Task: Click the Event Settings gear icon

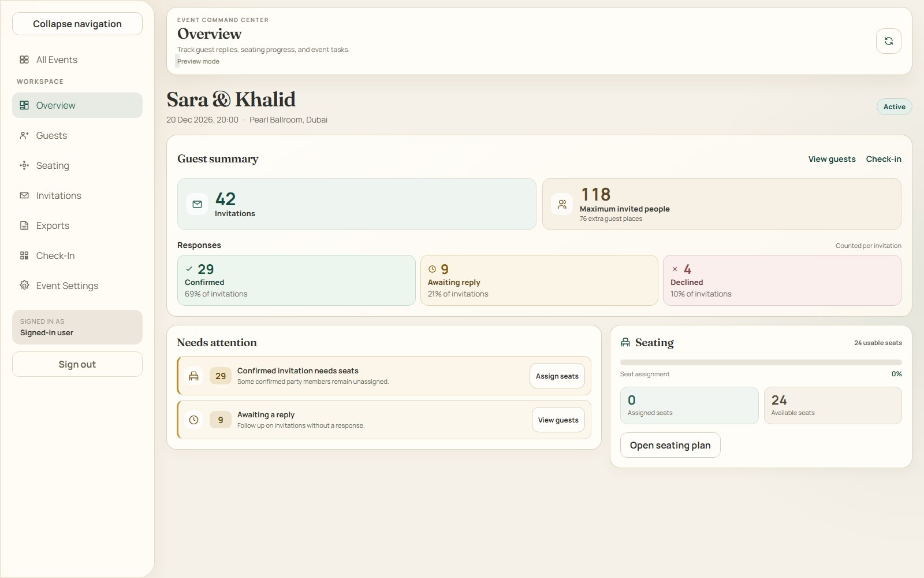Action: point(24,285)
